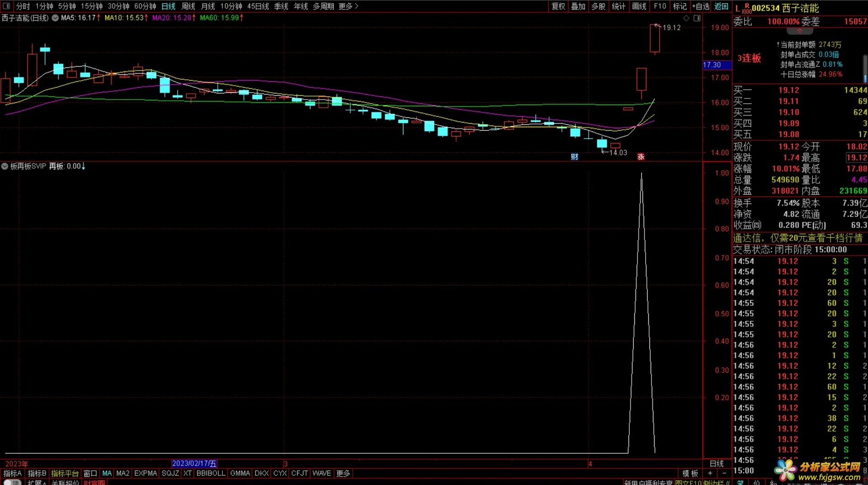Click the 财 marker on the price chart
Image resolution: width=868 pixels, height=485 pixels.
(x=575, y=157)
